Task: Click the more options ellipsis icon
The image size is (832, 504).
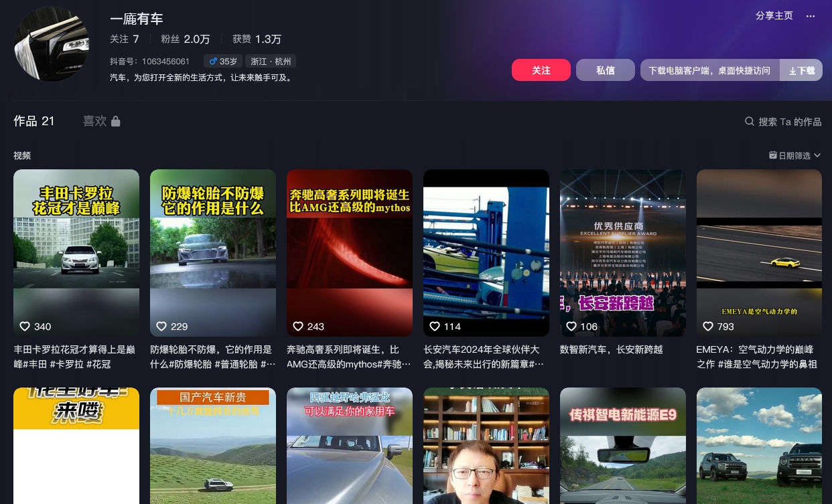Action: (811, 16)
